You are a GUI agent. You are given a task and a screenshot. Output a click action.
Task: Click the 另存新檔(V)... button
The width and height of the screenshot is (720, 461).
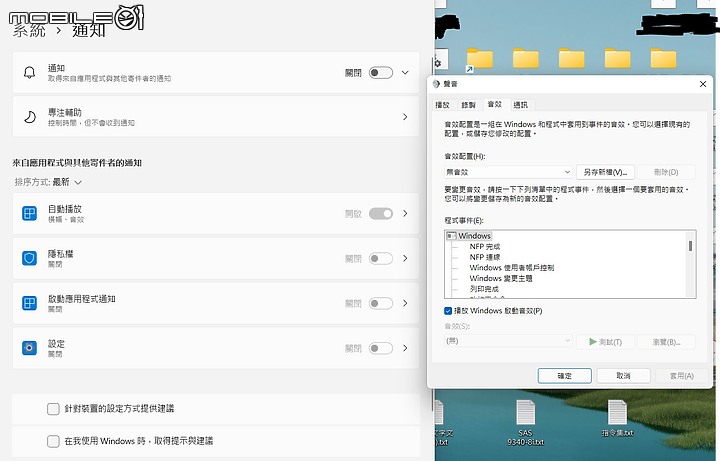[605, 172]
